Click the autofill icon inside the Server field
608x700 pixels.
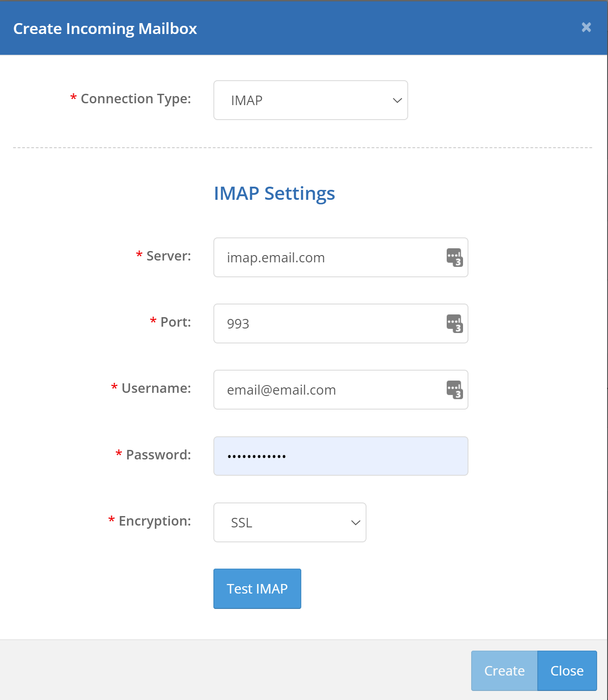454,257
